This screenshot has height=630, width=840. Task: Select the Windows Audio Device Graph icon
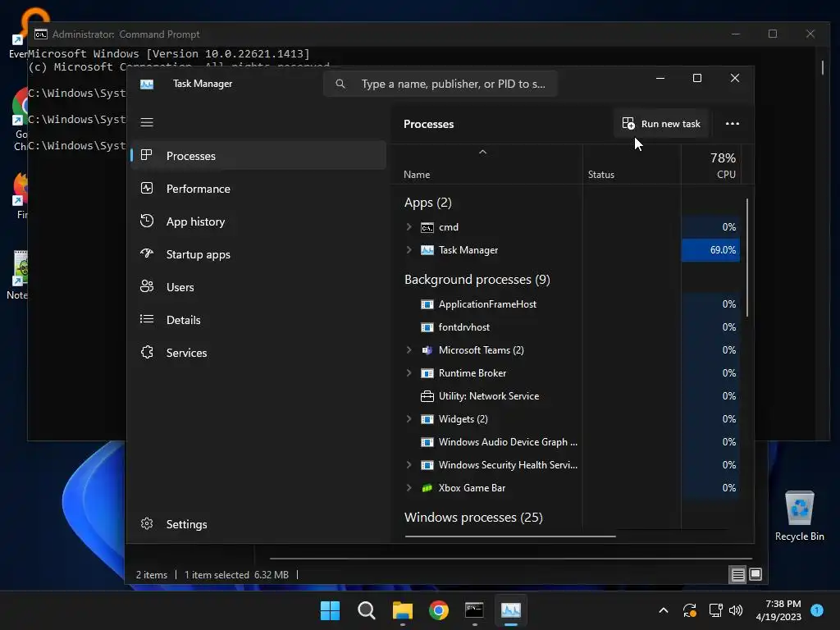[x=427, y=442]
